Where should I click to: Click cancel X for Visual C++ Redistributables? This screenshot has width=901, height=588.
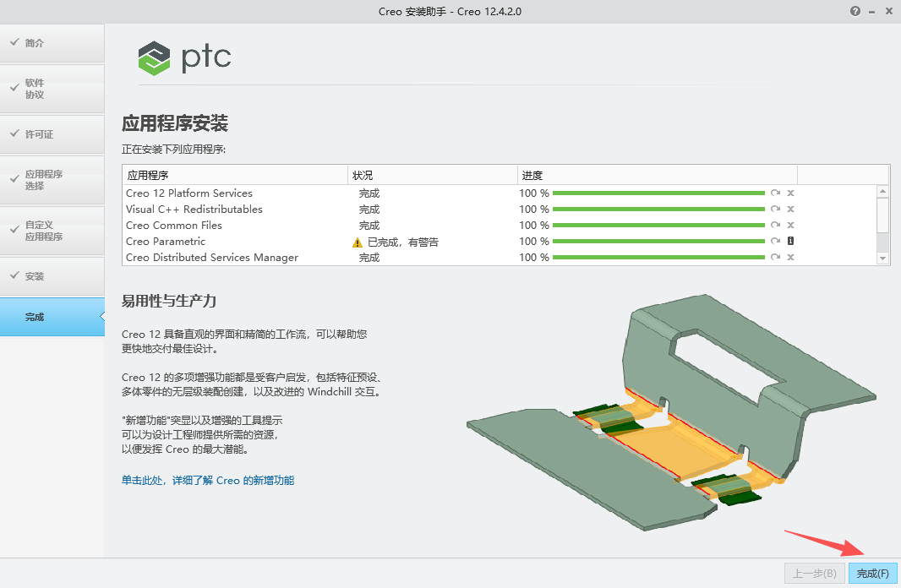point(790,210)
